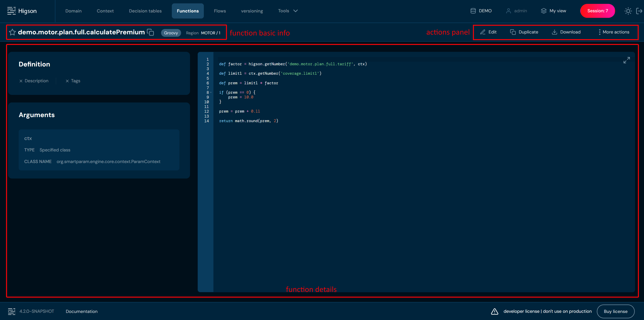Copy the function name to clipboard

tap(151, 32)
